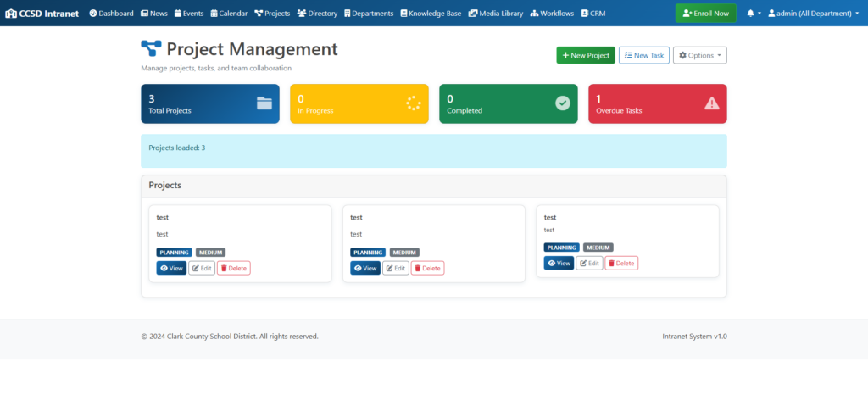
Task: View the first test project
Action: (171, 268)
